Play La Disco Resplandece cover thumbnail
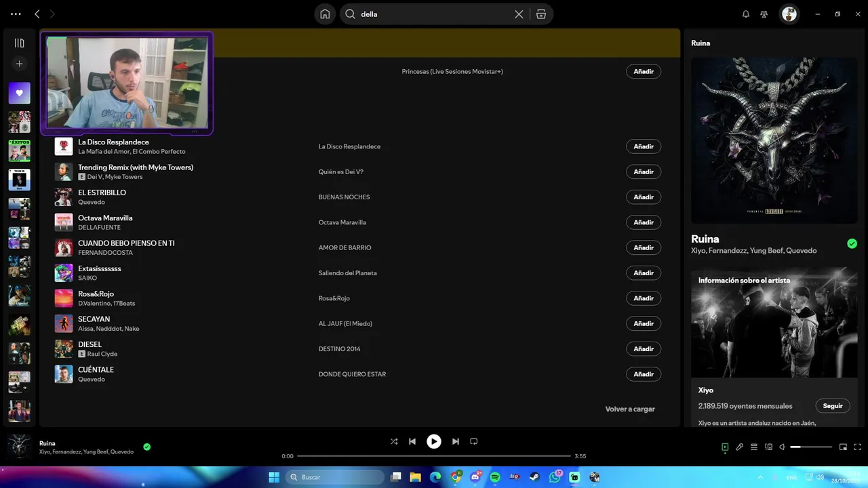Image resolution: width=868 pixels, height=488 pixels. [64, 146]
